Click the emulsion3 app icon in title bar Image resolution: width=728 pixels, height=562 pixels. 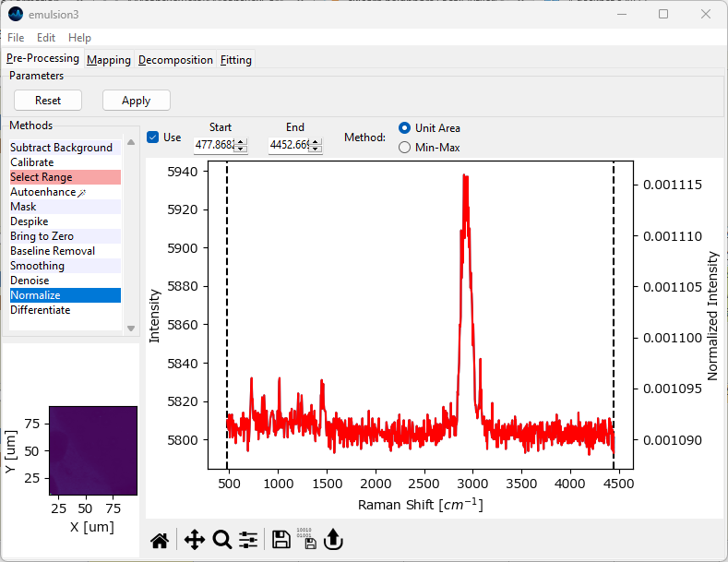[15, 14]
